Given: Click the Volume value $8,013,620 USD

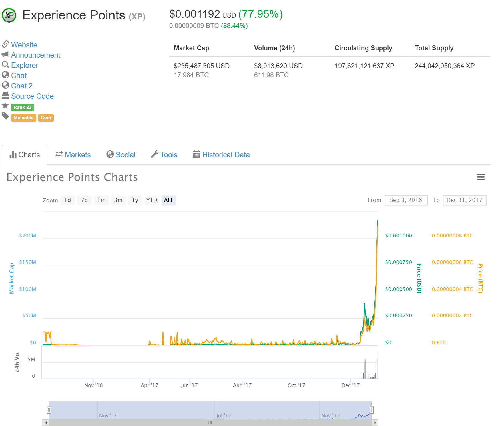Looking at the screenshot, I should click(x=278, y=66).
